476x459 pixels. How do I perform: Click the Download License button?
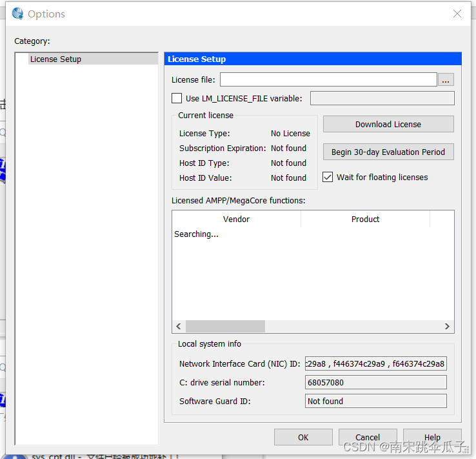[388, 124]
